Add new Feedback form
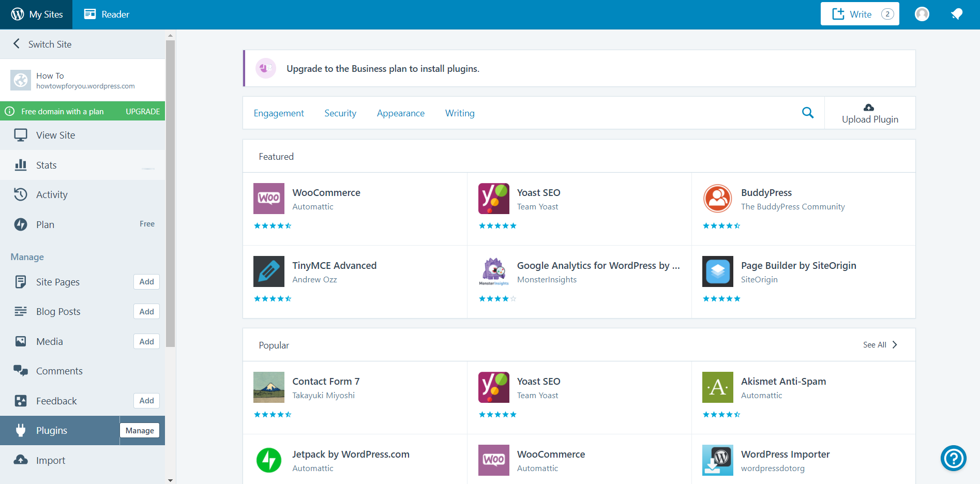Image resolution: width=980 pixels, height=484 pixels. tap(147, 401)
